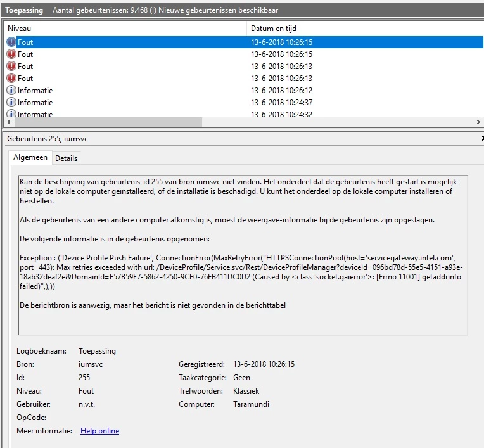Click the error icon of the selected Fout row
This screenshot has width=484, height=448.
(11, 42)
